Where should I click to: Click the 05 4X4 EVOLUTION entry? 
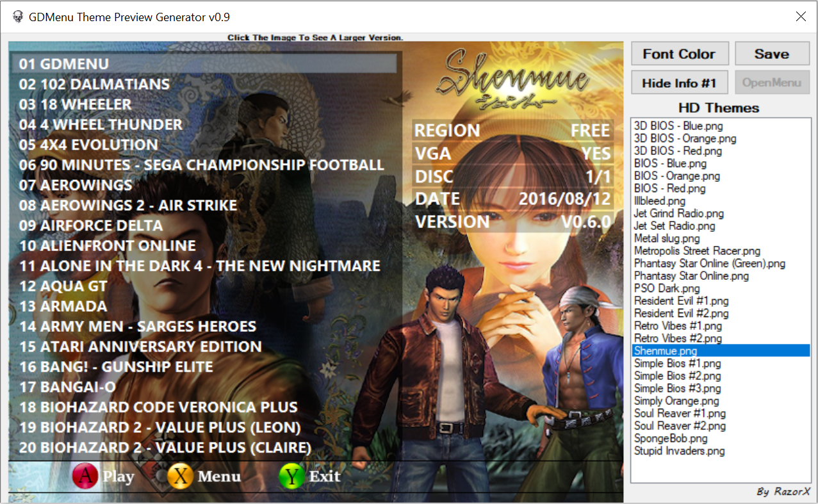[88, 145]
